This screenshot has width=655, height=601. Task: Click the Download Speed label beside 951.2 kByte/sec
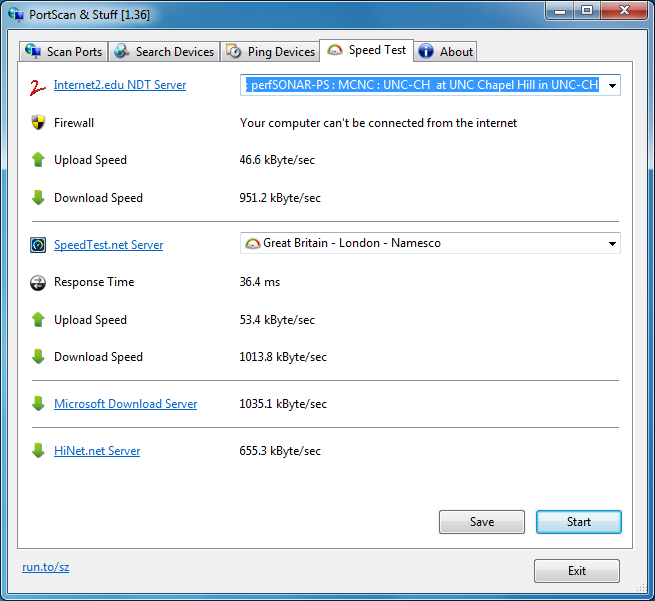tap(98, 198)
